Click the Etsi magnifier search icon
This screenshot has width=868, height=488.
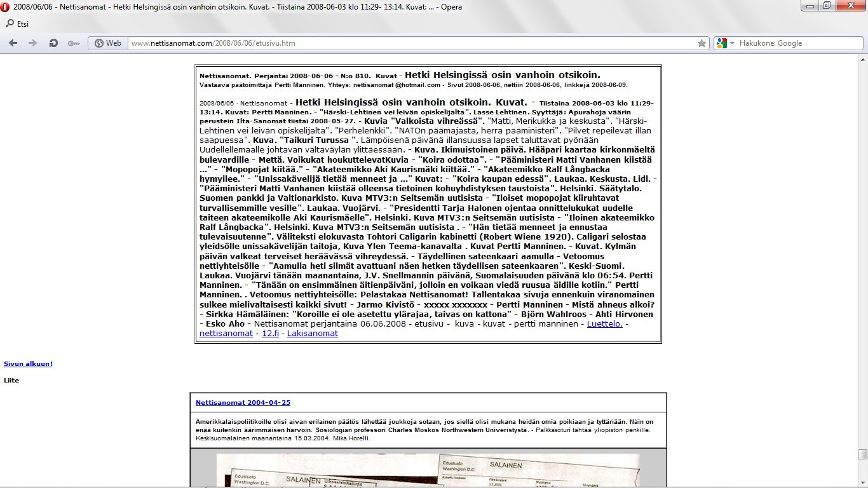coord(10,24)
